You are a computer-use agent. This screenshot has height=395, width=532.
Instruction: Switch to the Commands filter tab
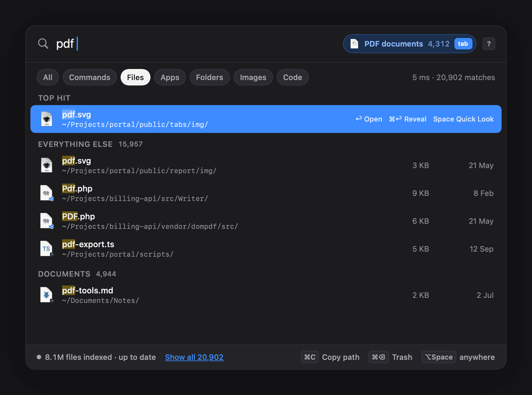(x=90, y=77)
